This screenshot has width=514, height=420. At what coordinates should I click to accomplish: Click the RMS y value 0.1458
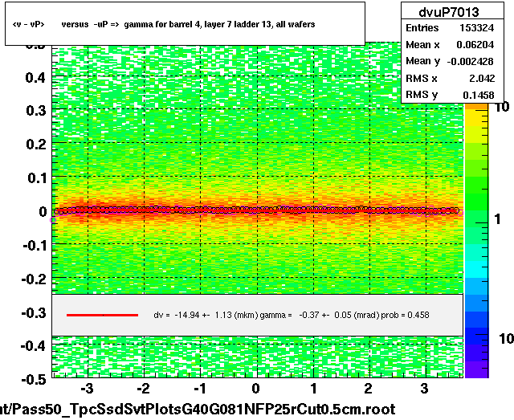coord(479,95)
